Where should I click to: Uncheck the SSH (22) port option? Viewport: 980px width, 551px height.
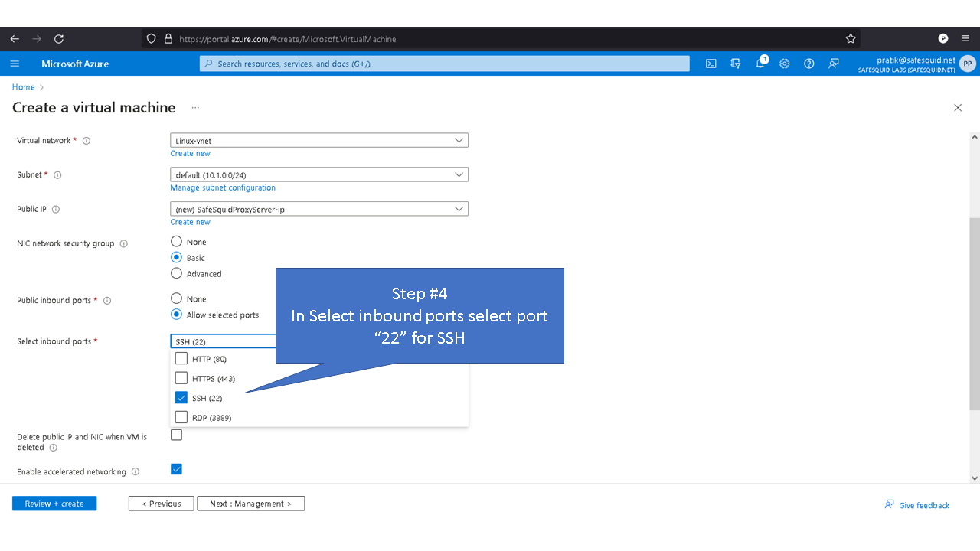tap(181, 398)
